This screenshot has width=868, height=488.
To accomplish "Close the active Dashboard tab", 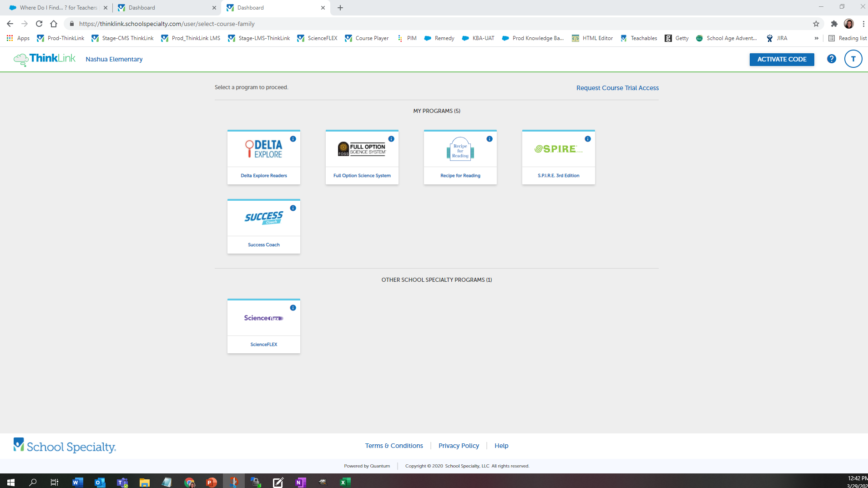I will 323,8.
